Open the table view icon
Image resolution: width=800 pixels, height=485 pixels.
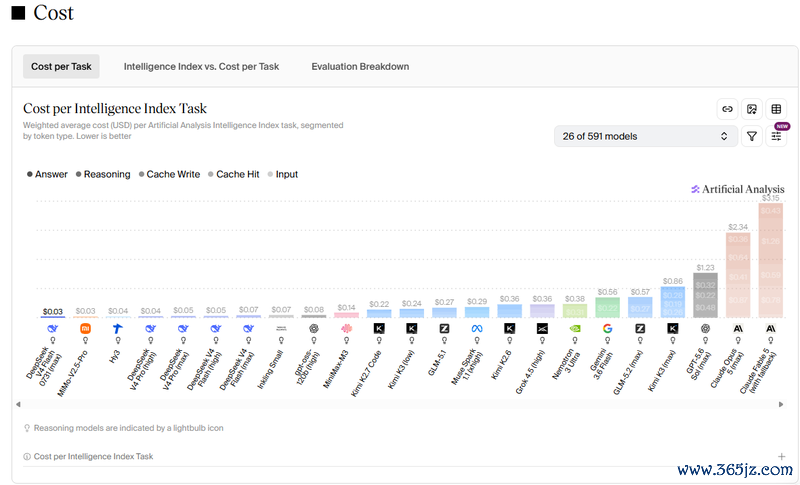tap(776, 109)
